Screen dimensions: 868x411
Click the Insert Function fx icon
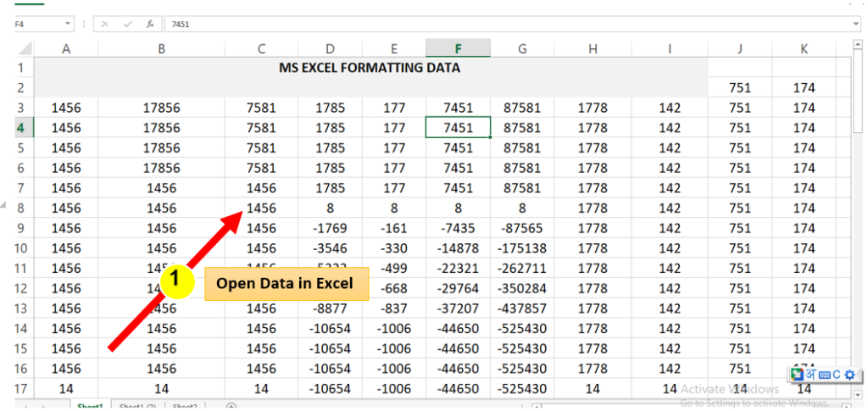point(150,25)
